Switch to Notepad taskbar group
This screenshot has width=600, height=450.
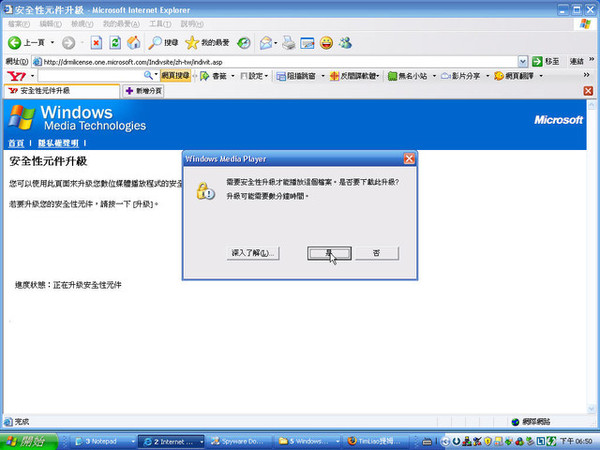coord(104,442)
